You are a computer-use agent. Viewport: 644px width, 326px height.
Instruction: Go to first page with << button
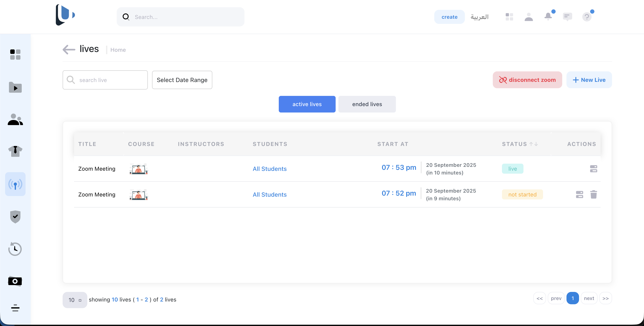point(539,298)
